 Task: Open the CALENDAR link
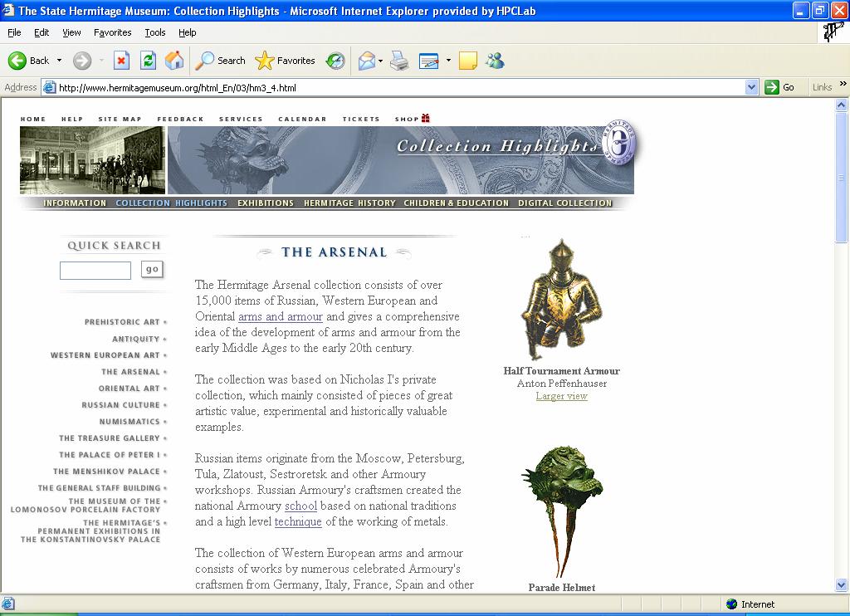click(x=302, y=120)
